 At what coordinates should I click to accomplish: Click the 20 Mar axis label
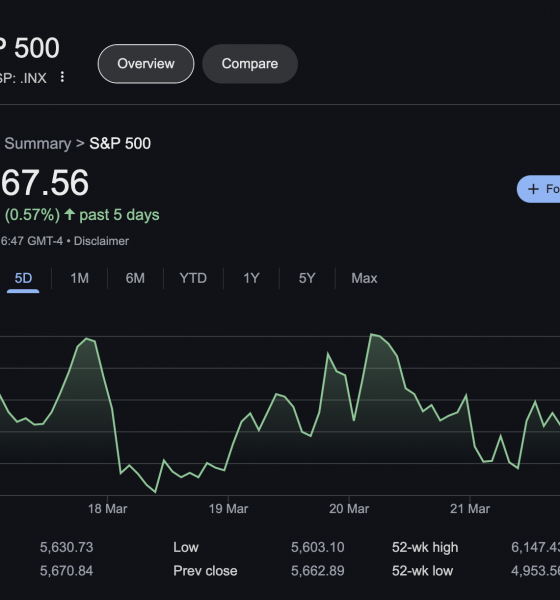click(349, 509)
